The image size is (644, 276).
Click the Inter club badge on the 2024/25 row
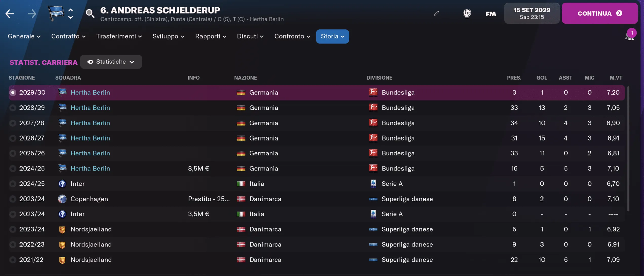[62, 183]
